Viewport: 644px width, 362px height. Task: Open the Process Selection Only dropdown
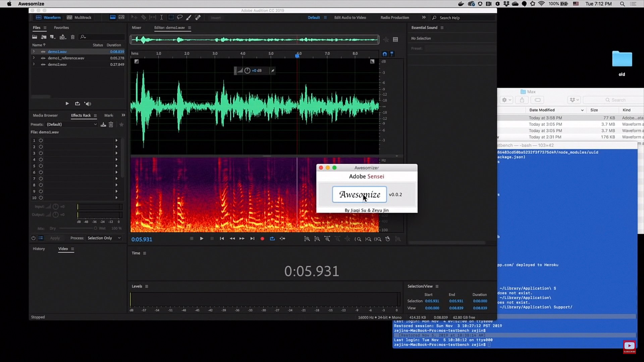pyautogui.click(x=104, y=238)
